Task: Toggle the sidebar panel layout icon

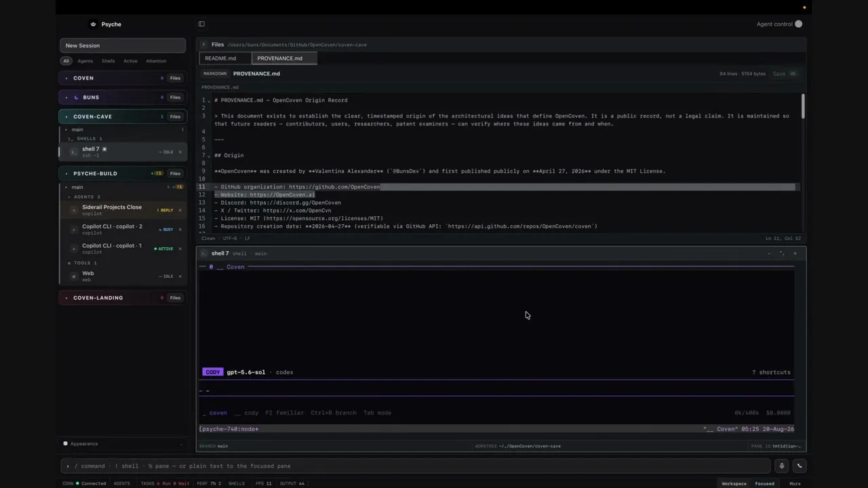Action: [x=201, y=24]
